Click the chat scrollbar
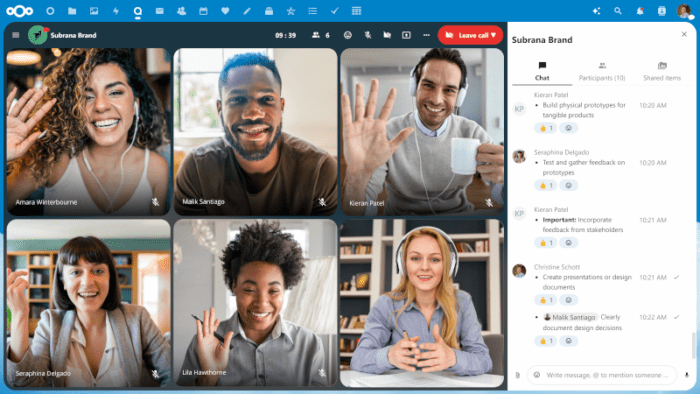 pos(693,345)
